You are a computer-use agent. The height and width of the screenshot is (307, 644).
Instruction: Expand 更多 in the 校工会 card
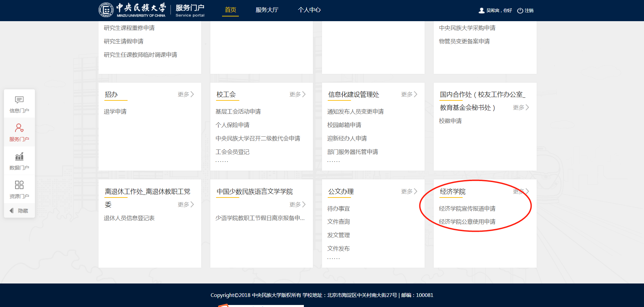coord(298,94)
